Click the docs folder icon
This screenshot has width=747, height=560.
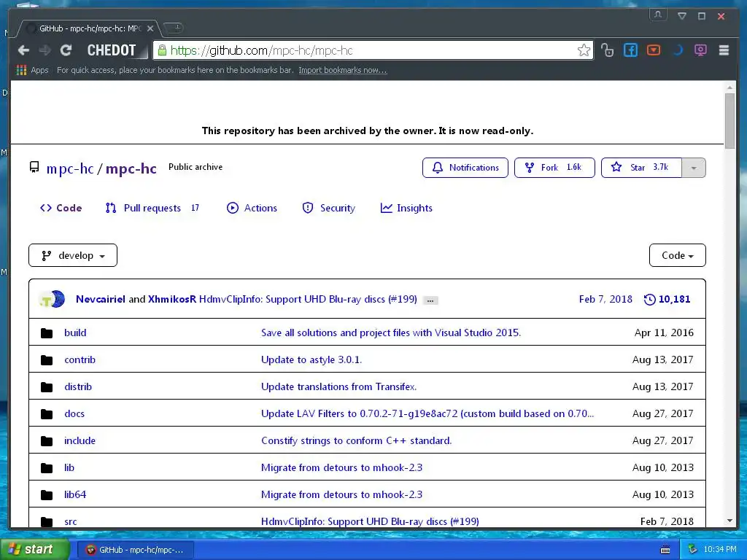tap(47, 414)
